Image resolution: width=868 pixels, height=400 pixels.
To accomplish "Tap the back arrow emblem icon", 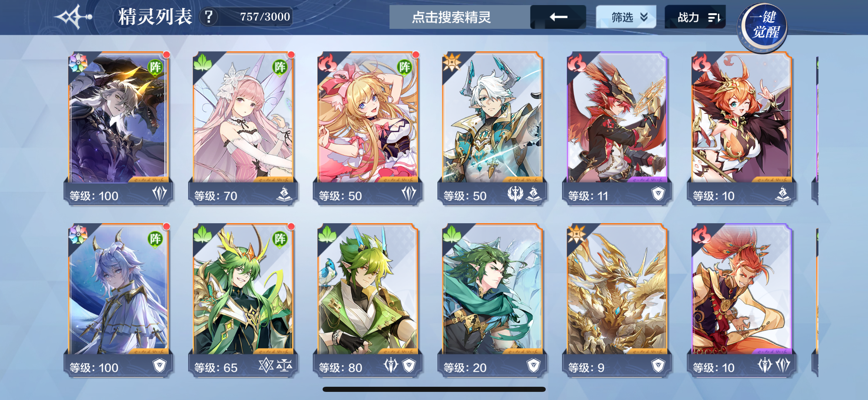I will [x=74, y=17].
